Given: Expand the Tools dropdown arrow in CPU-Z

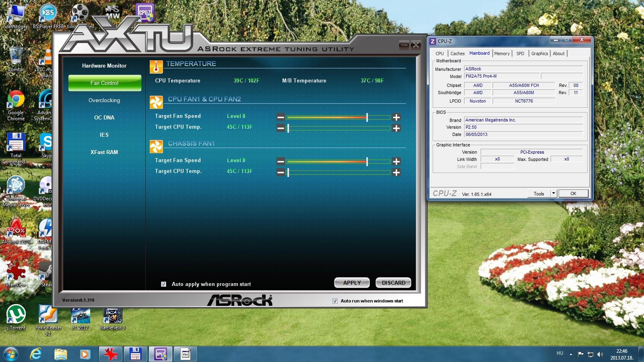Looking at the screenshot, I should coord(553,193).
